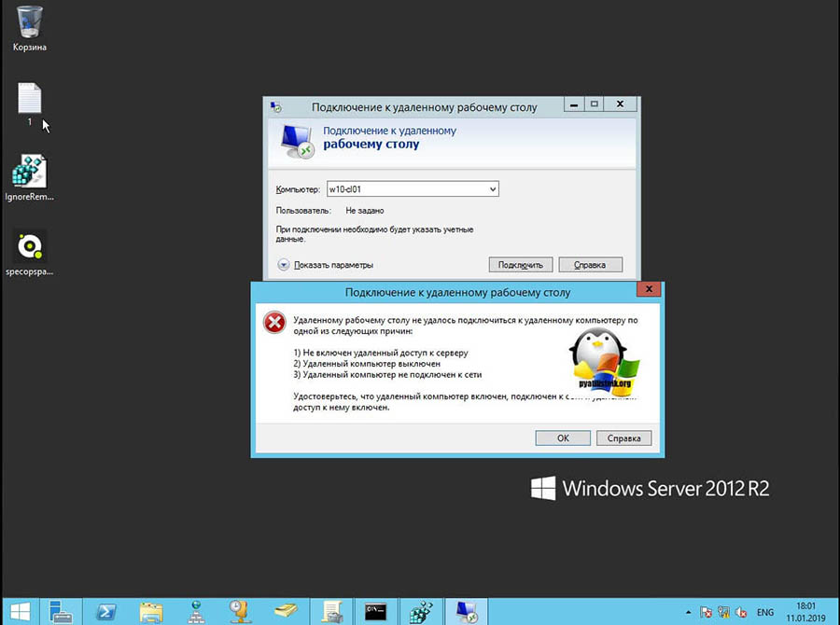Open the specopspa desktop shortcut
The height and width of the screenshot is (625, 840).
[x=29, y=248]
